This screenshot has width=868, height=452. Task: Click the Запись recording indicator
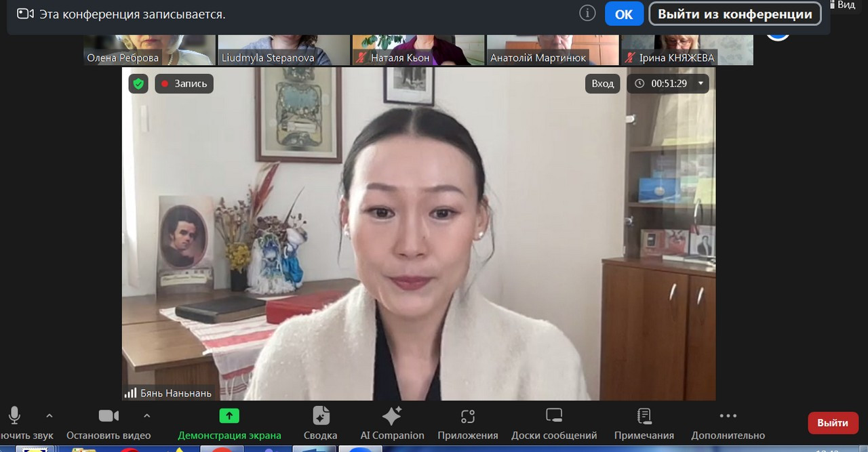[x=184, y=83]
